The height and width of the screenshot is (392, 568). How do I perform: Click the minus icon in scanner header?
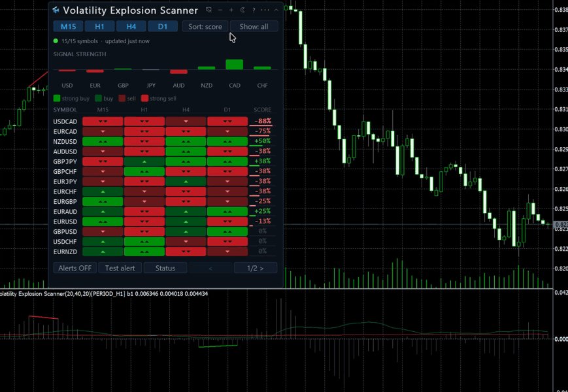(220, 10)
